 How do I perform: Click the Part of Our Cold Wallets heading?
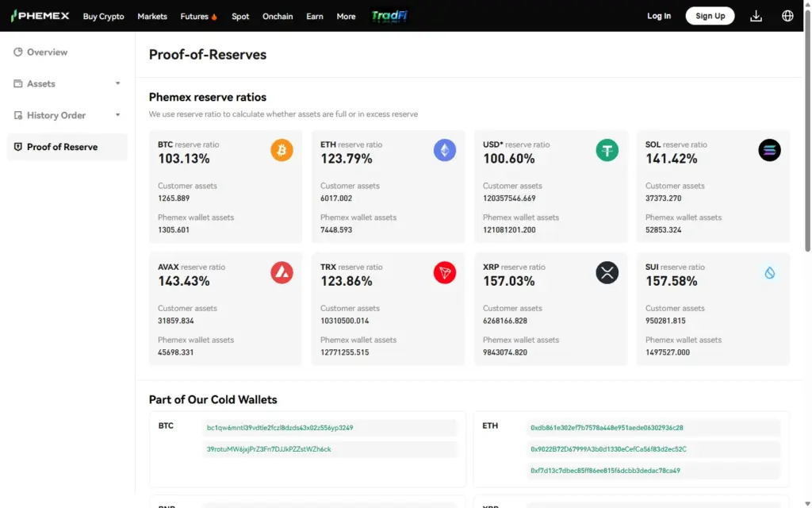[x=213, y=400]
